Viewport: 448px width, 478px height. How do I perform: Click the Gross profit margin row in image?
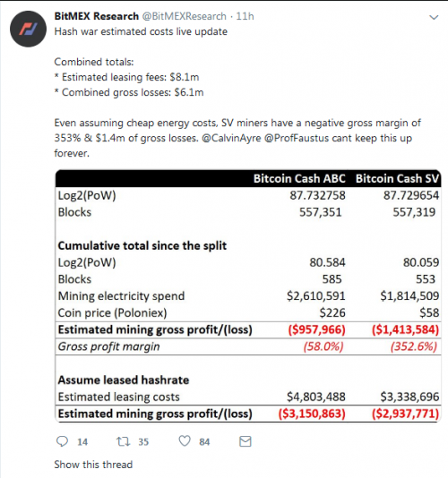pos(248,346)
